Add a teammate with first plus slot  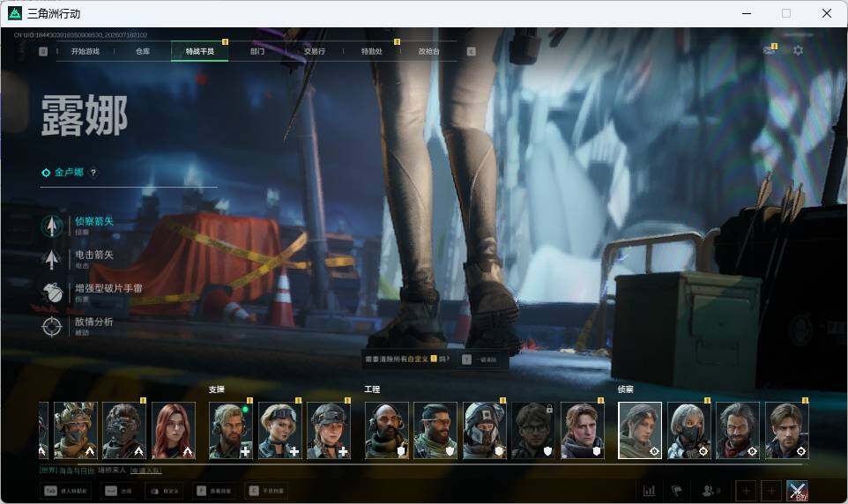[746, 491]
